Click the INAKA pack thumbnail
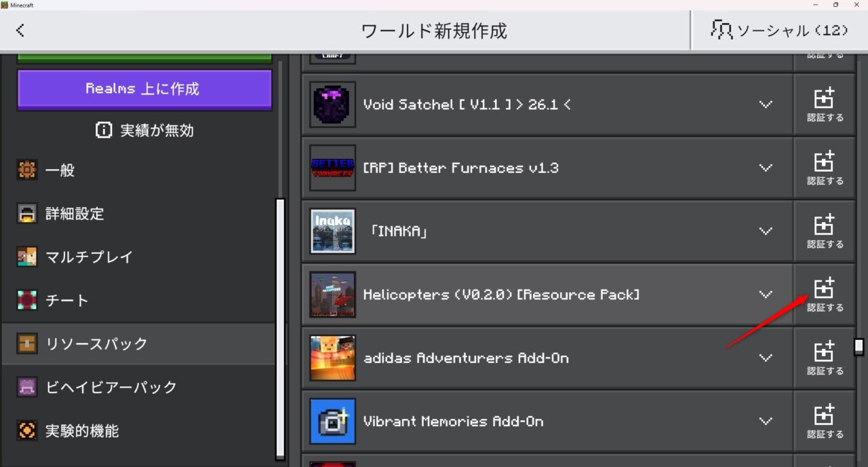The width and height of the screenshot is (868, 467). [333, 231]
